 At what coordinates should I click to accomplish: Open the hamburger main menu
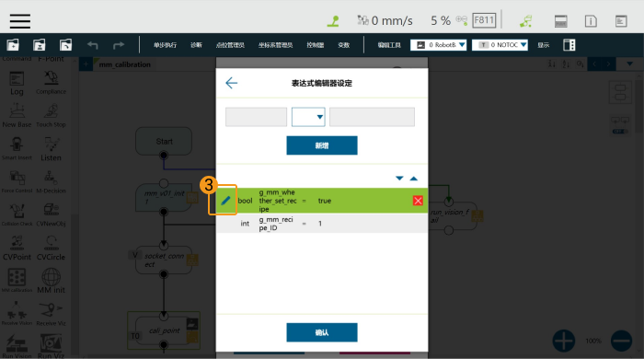click(20, 20)
